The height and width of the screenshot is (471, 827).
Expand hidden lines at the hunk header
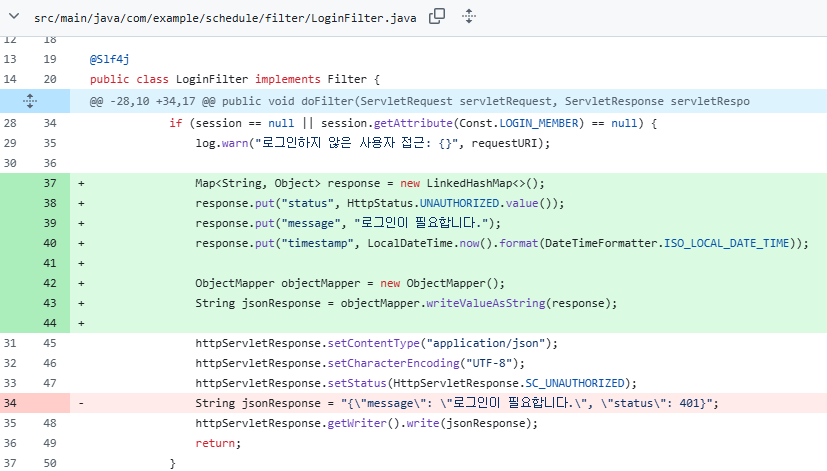click(30, 101)
